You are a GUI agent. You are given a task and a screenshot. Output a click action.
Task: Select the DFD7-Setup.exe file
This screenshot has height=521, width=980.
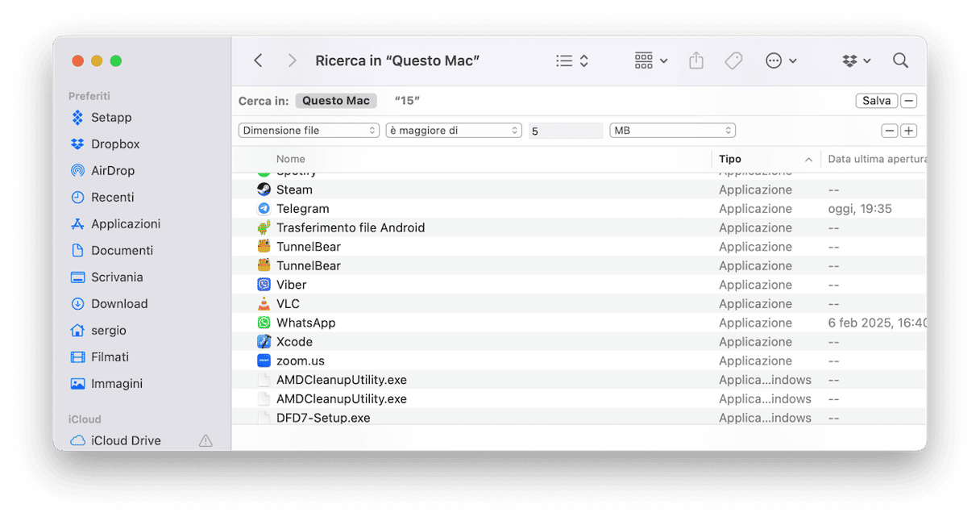[x=579, y=417]
